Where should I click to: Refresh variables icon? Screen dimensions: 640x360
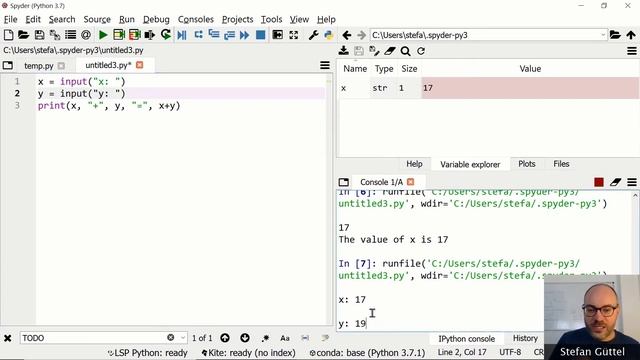[421, 51]
